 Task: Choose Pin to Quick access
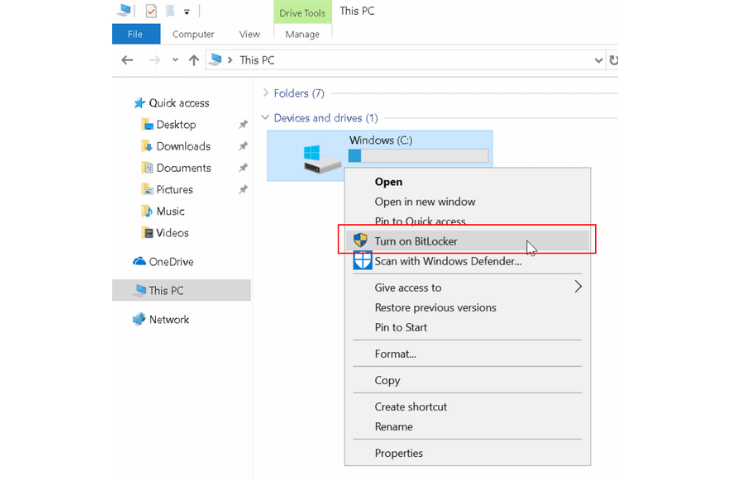pyautogui.click(x=467, y=221)
